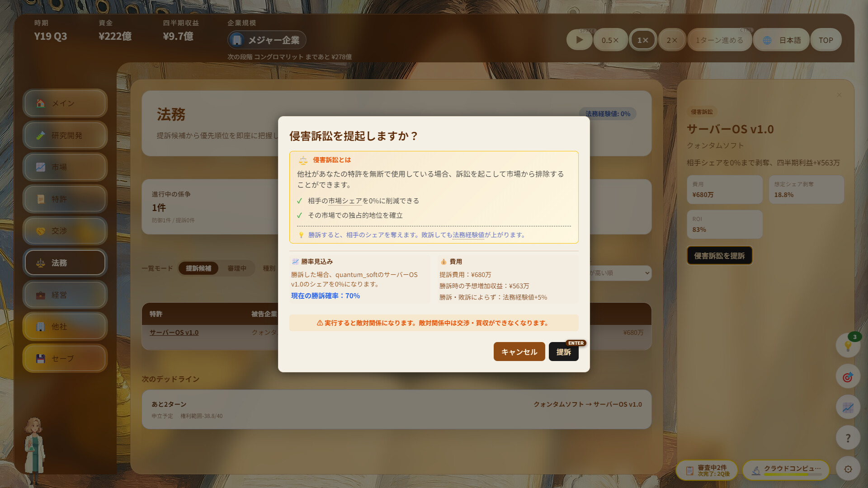Image resolution: width=868 pixels, height=488 pixels.
Task: Open the 法務経験値 link in the dialog
Action: click(467, 235)
